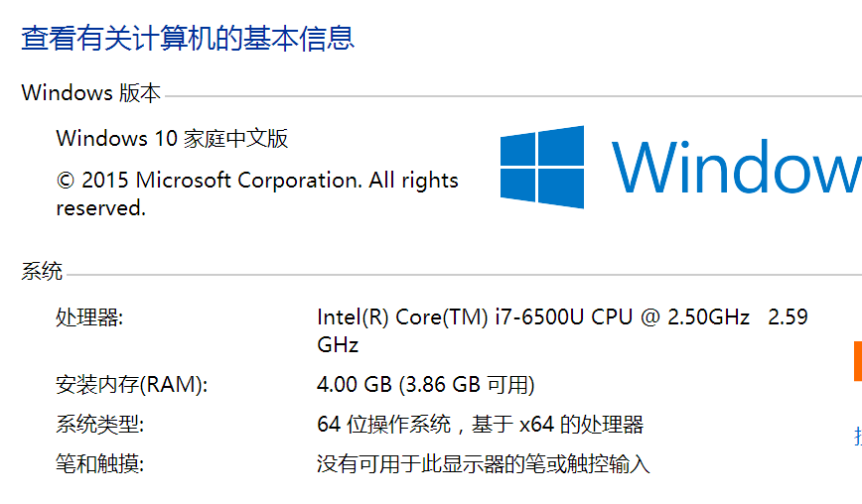Click the 3.86 GB 可用 memory text
This screenshot has height=504, width=862.
tap(467, 385)
